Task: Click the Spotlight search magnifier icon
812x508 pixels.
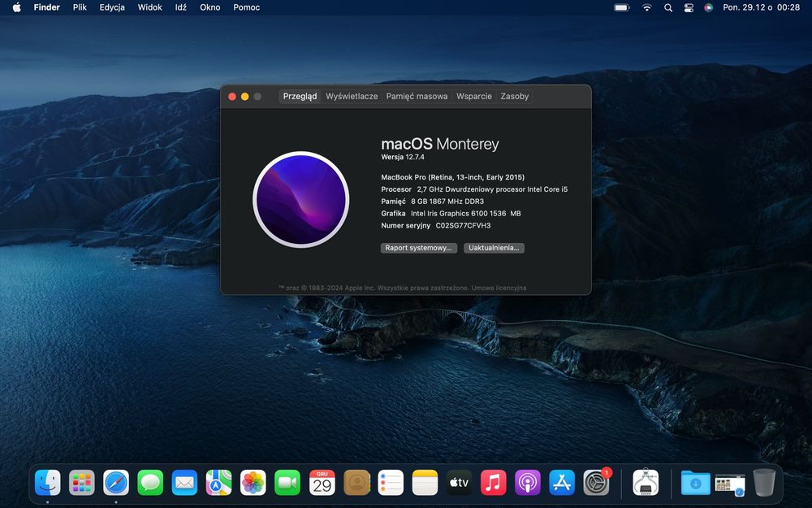Action: (x=668, y=7)
